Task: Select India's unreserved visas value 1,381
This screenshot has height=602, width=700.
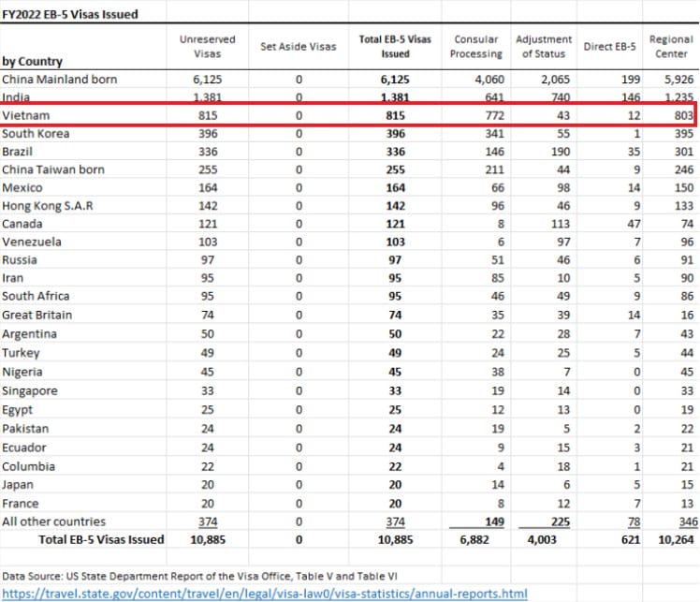Action: click(x=208, y=97)
